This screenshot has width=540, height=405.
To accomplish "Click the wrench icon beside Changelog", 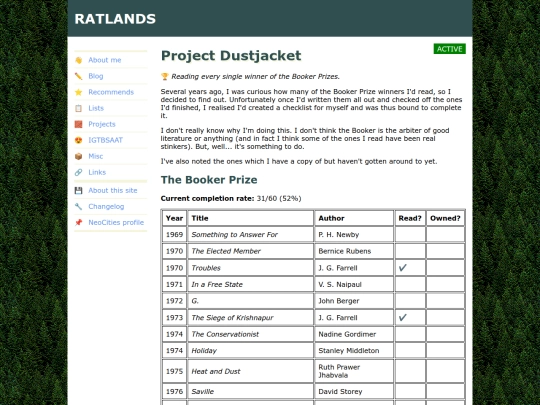I will (79, 207).
